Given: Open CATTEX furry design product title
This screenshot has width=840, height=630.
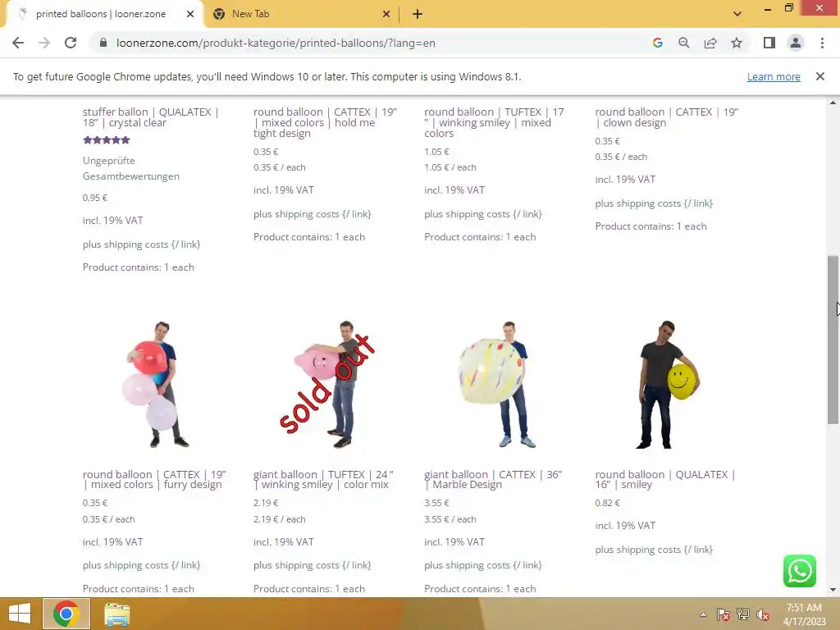Looking at the screenshot, I should click(154, 479).
